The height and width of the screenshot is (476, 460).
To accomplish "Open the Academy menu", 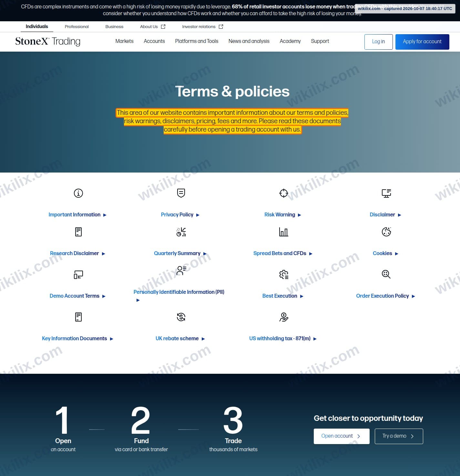I will pos(290,41).
